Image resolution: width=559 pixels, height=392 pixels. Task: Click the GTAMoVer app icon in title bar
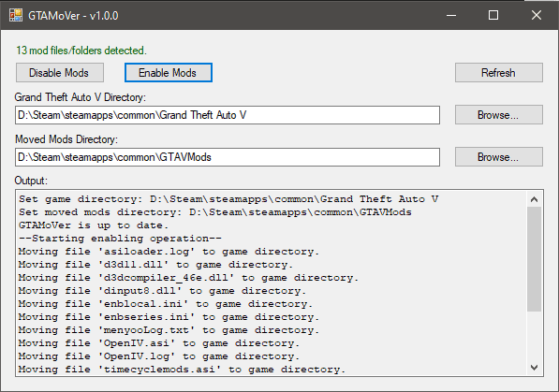click(x=16, y=15)
